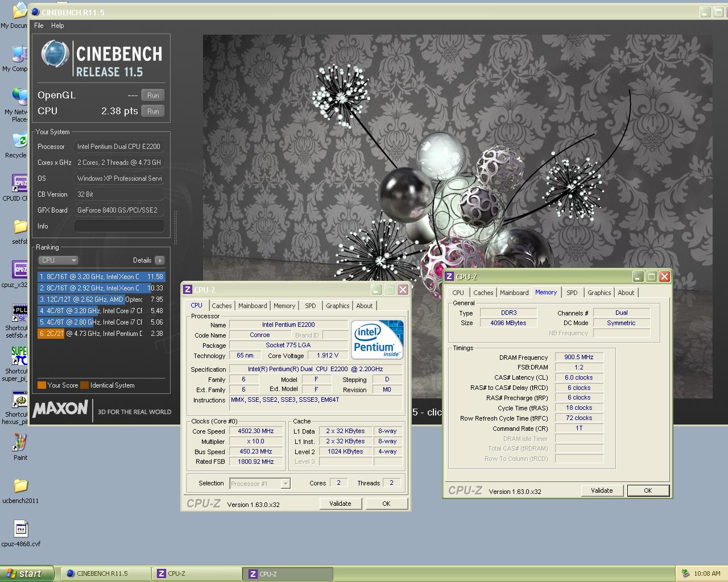728x582 pixels.
Task: Select Caches tab in CPU-Z Memory window
Action: pos(483,293)
